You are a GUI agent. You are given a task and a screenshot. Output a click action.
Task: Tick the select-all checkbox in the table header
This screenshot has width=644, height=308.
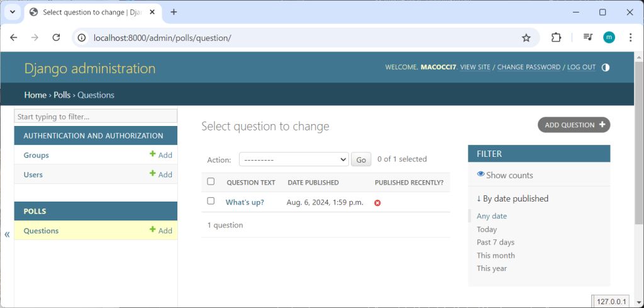click(x=211, y=182)
